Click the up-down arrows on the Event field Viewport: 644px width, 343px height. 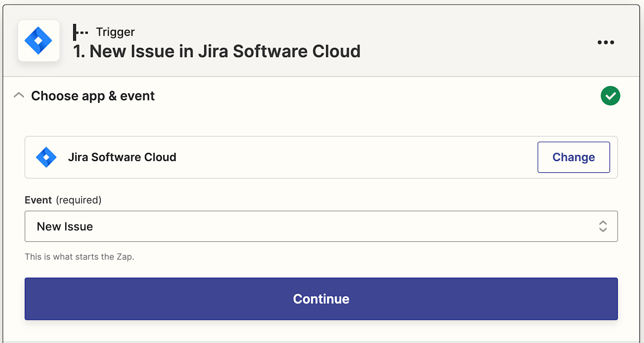(603, 226)
